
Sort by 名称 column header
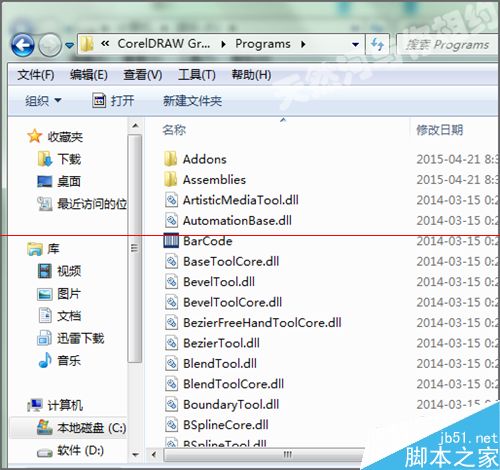point(174,129)
